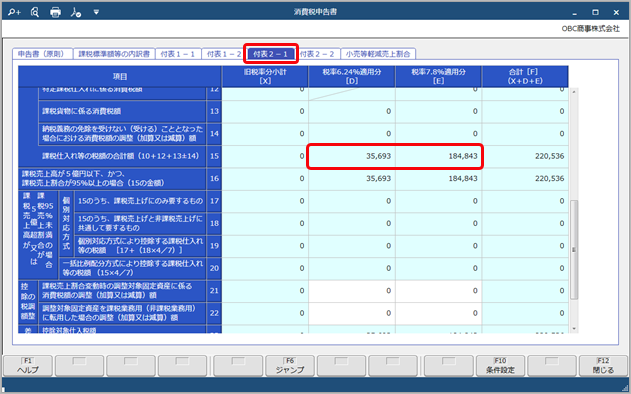Click the vertical scrollbar thumb of the table

pos(574,250)
